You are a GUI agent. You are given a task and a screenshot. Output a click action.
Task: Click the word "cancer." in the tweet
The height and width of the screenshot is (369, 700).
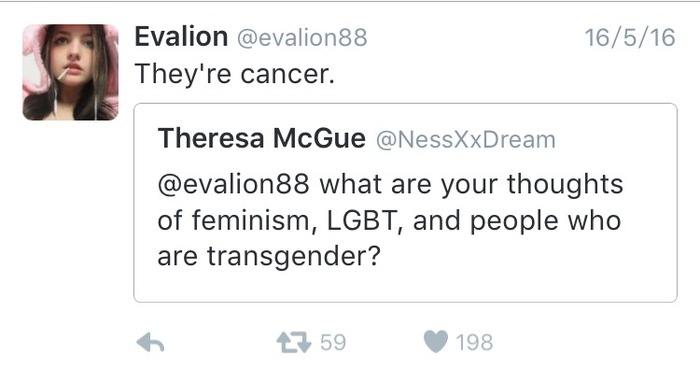tap(288, 75)
